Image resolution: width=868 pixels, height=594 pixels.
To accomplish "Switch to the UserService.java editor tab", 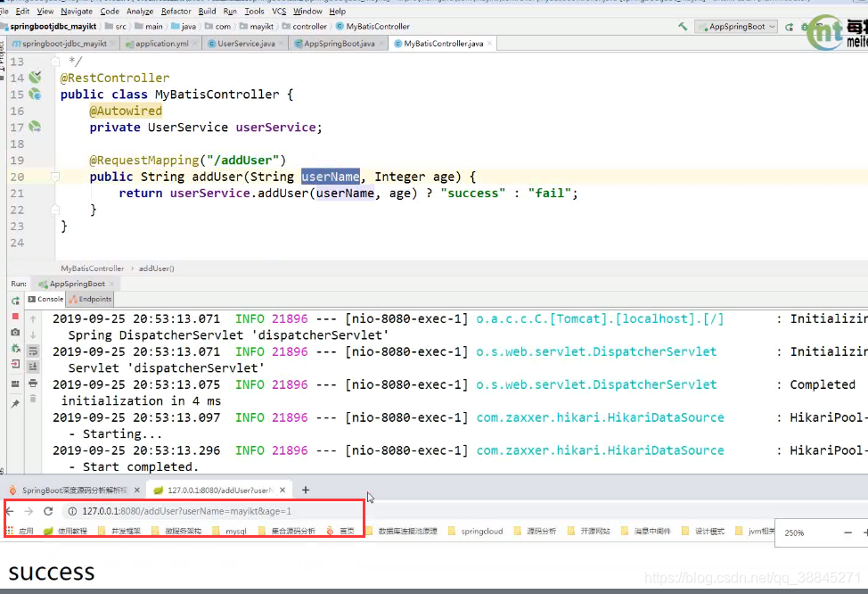I will click(x=246, y=43).
